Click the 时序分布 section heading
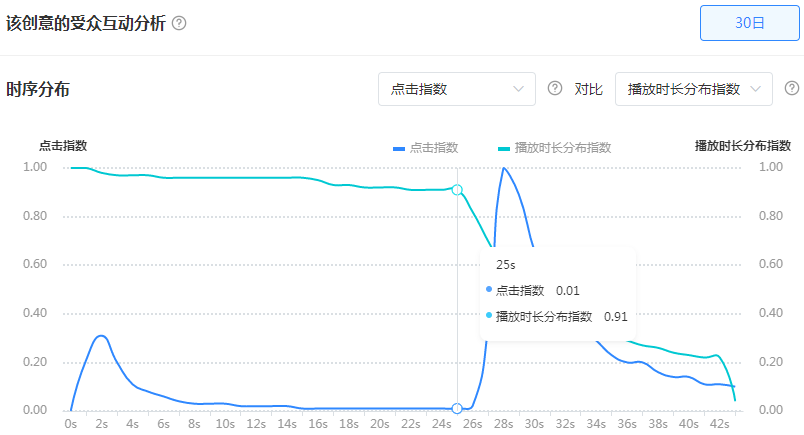Viewport: 804px width, 435px height. [x=37, y=89]
